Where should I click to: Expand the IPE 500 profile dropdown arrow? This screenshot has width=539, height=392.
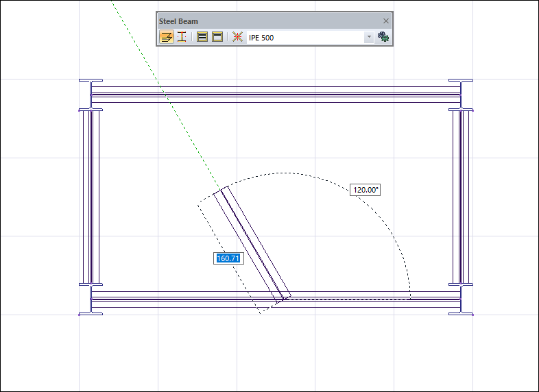(369, 38)
